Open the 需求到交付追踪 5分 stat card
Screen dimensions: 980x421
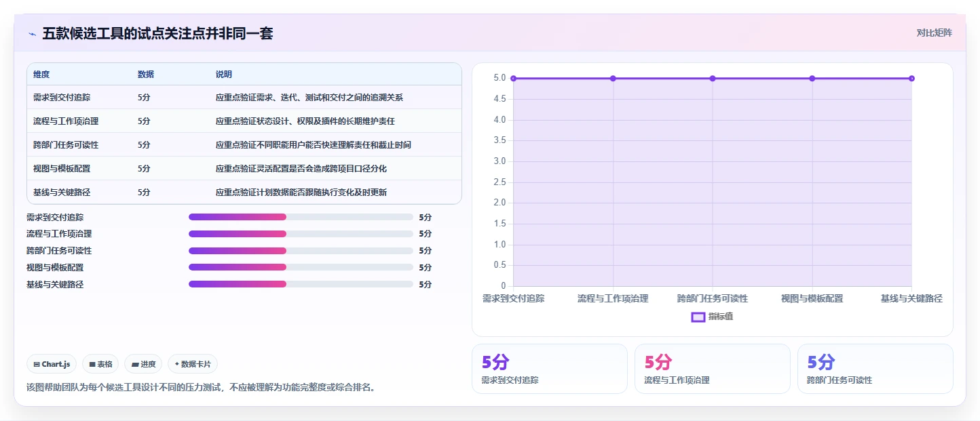[x=550, y=369]
